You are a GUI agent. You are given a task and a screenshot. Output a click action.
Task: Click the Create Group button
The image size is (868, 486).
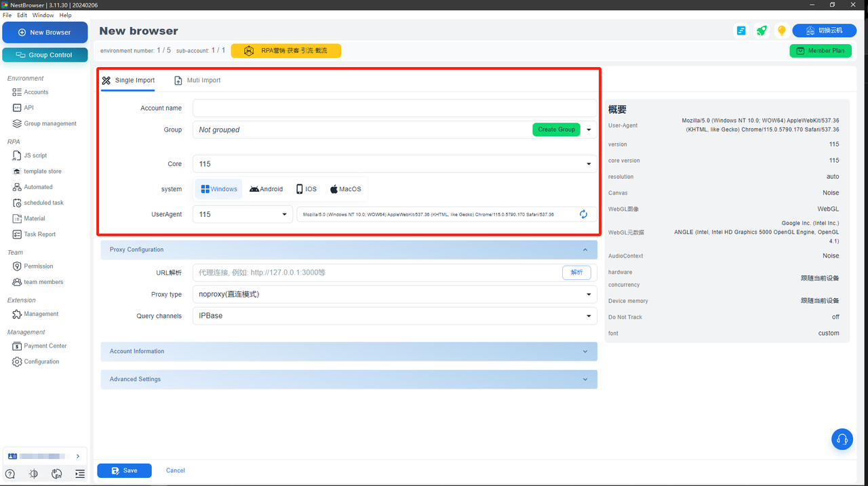(556, 129)
